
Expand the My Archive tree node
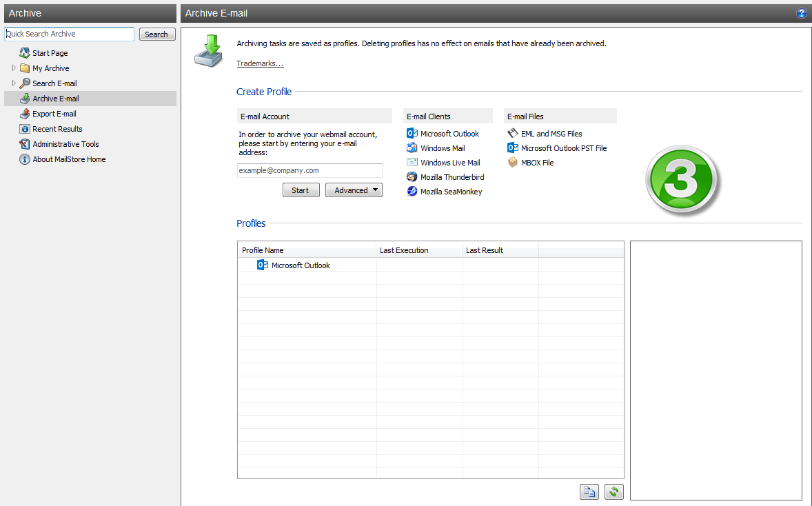click(x=14, y=68)
